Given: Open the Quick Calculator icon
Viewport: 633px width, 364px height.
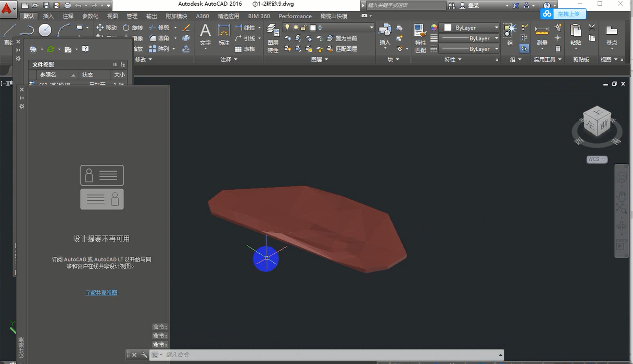Looking at the screenshot, I should [x=558, y=49].
